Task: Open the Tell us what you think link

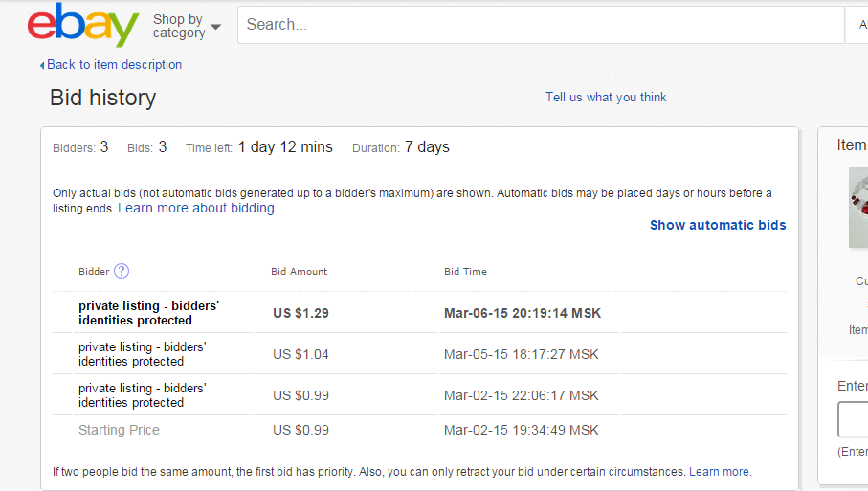Action: 606,97
